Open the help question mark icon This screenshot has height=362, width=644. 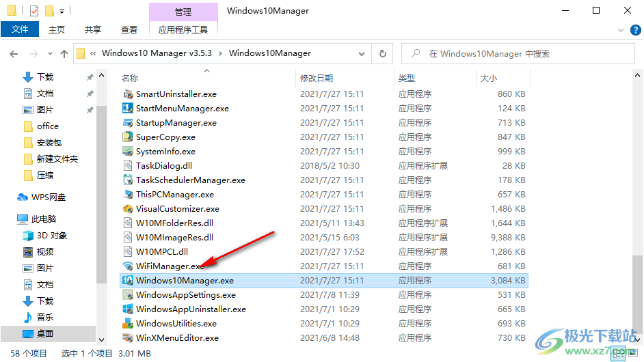(x=635, y=30)
